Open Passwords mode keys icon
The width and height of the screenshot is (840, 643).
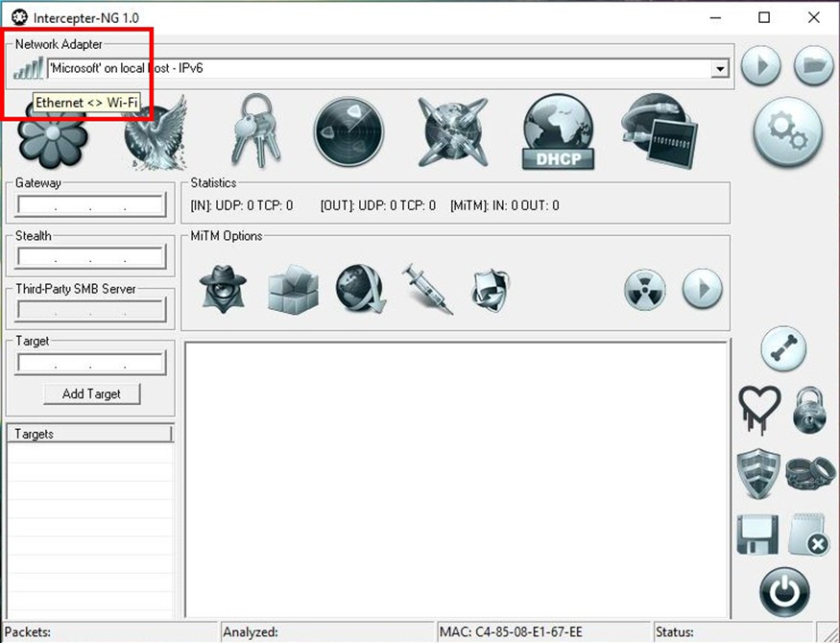pos(256,131)
